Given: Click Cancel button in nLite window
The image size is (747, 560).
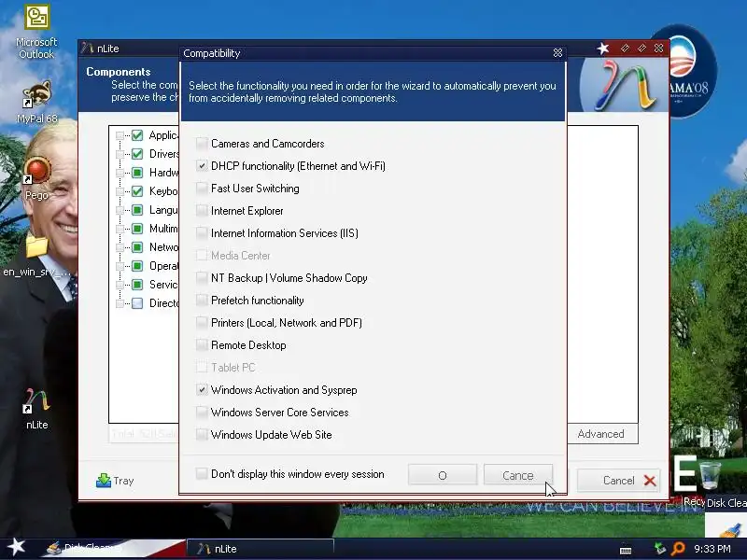Looking at the screenshot, I should (619, 481).
